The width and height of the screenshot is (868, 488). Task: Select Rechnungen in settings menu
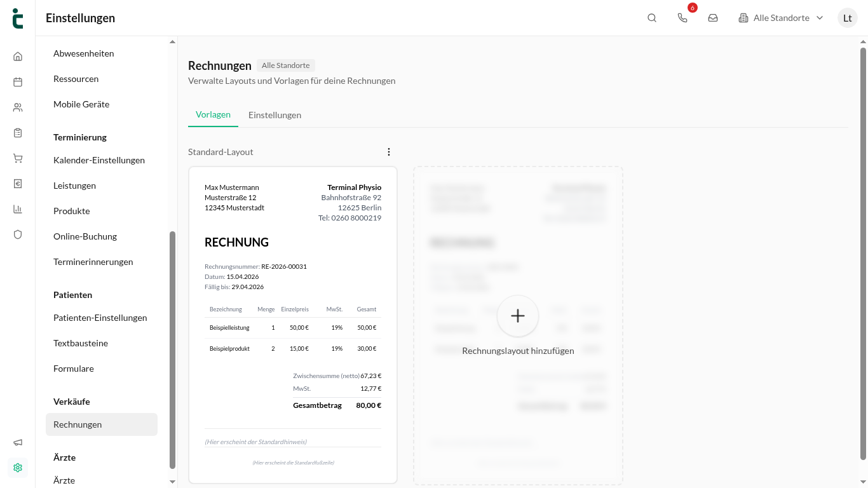102,424
